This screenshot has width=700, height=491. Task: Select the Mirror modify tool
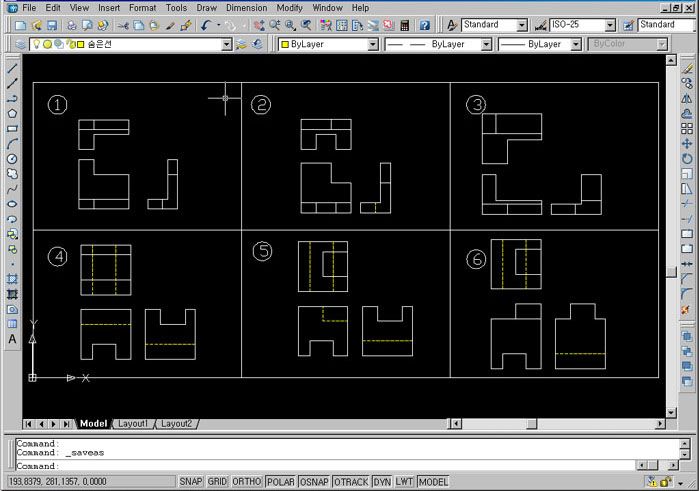coord(687,99)
